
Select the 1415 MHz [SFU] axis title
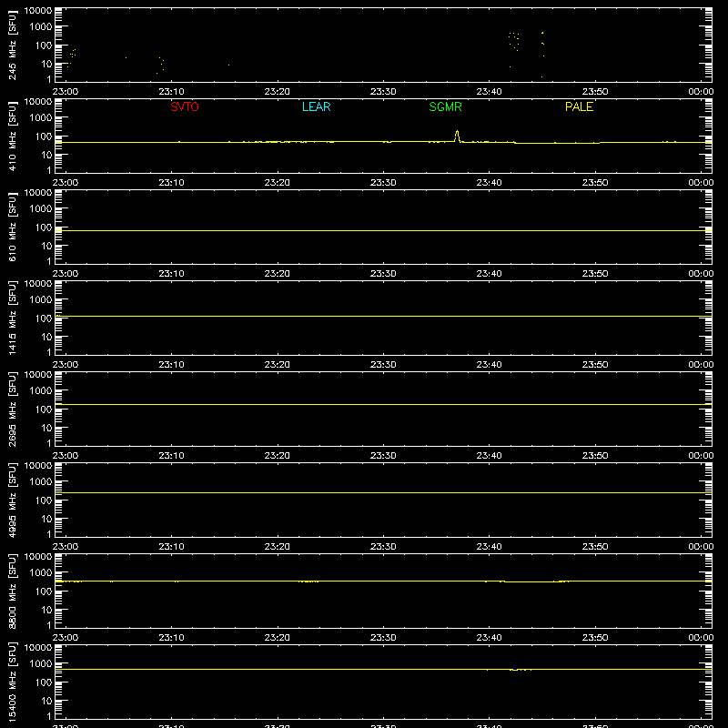point(13,318)
